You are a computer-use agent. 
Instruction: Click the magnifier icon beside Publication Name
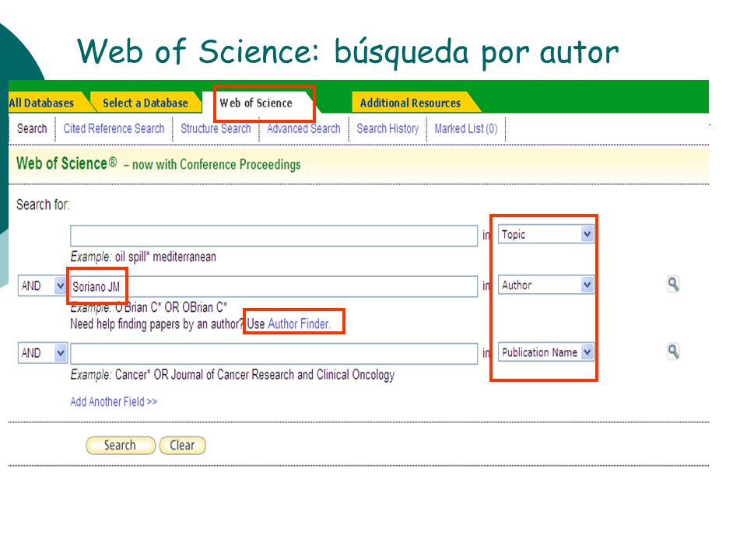[x=672, y=352]
